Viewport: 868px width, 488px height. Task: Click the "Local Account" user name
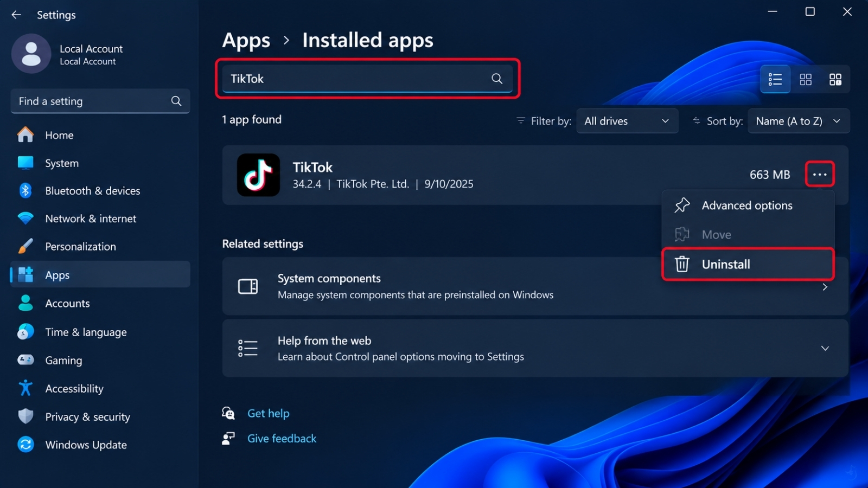(x=91, y=49)
